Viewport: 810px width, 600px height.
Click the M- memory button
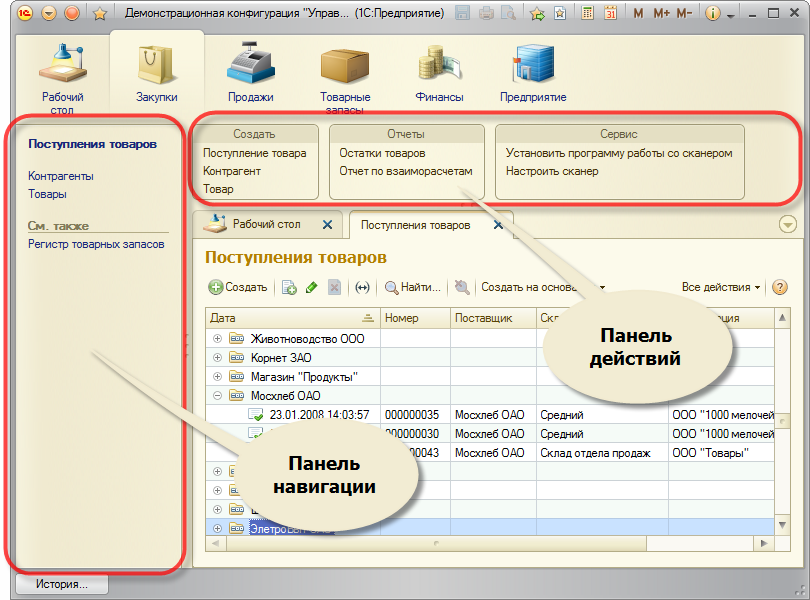tap(684, 13)
